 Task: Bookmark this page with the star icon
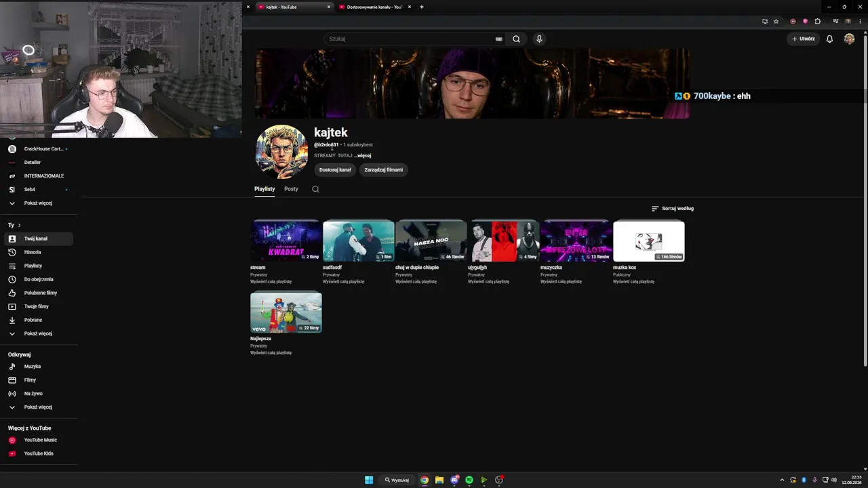coord(776,21)
